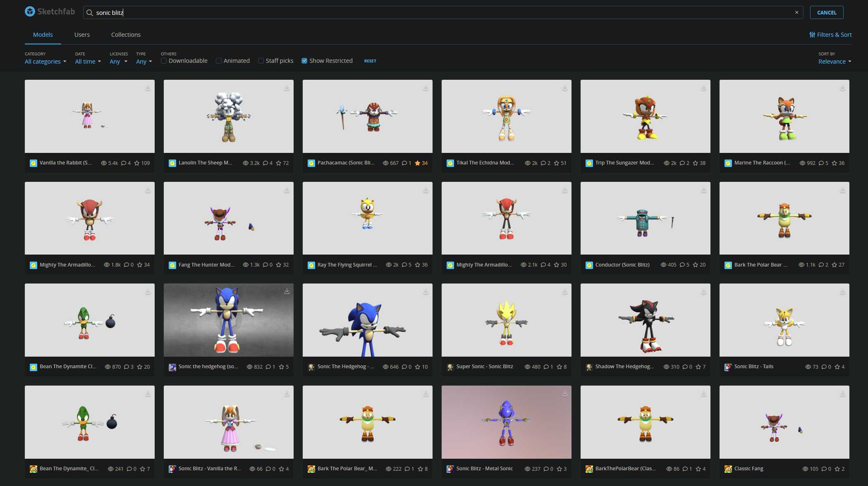Click download icon on Sonic Blitz - Metal Sonic card

coord(564,394)
